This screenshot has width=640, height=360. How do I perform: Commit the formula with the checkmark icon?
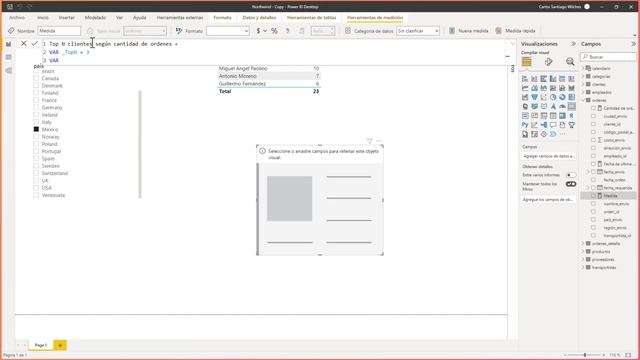(x=34, y=43)
